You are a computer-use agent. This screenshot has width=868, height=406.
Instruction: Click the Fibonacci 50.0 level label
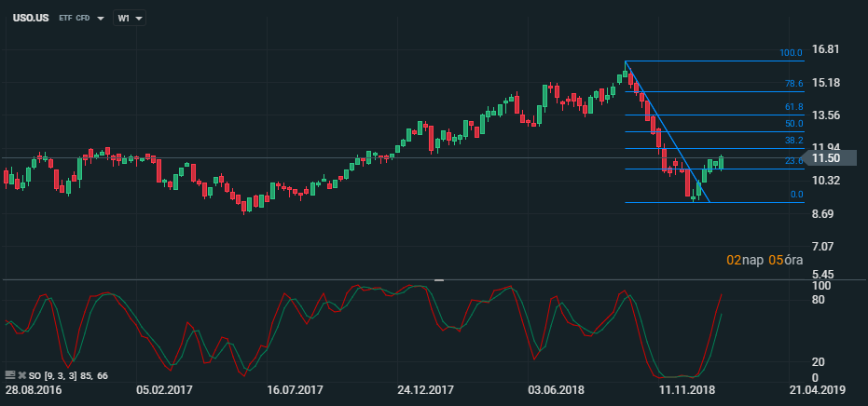pyautogui.click(x=793, y=124)
